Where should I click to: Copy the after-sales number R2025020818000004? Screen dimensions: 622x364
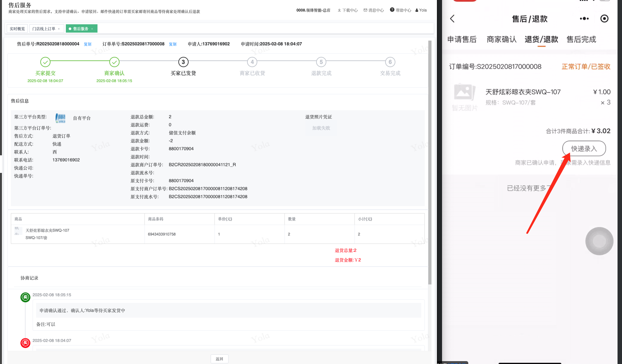(x=88, y=44)
